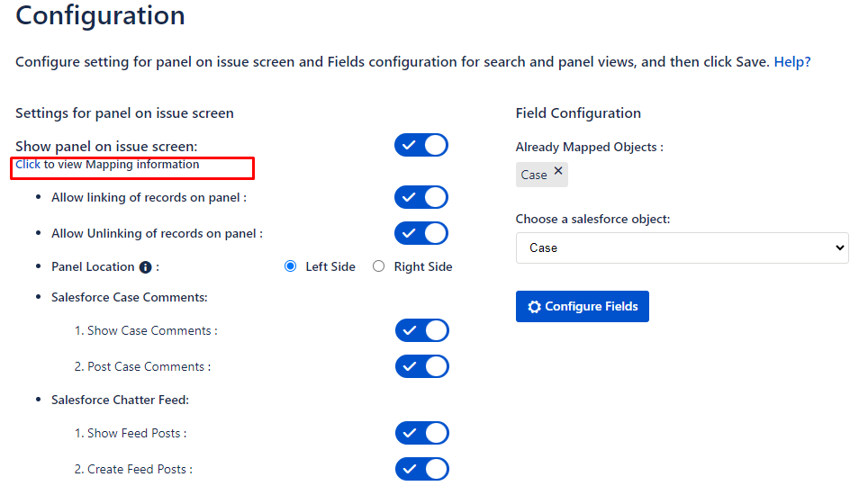Click the dropdown arrow beside Case
Image resolution: width=859 pixels, height=504 pixels.
839,247
